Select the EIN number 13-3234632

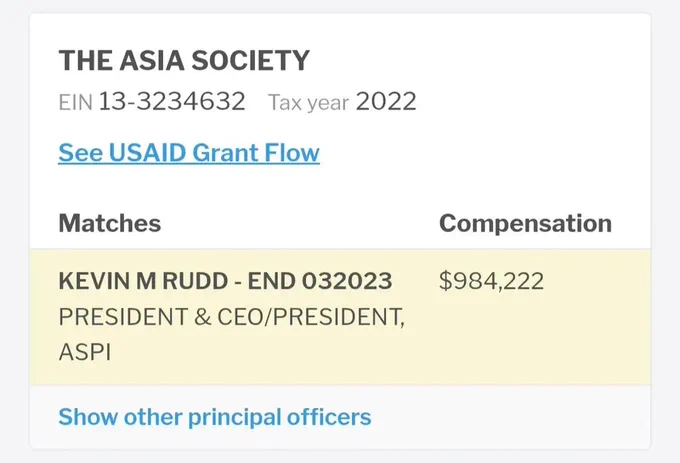[x=172, y=101]
